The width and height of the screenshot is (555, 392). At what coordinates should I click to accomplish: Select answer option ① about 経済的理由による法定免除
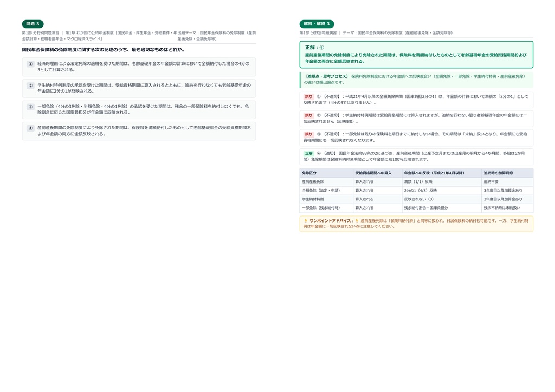click(139, 67)
